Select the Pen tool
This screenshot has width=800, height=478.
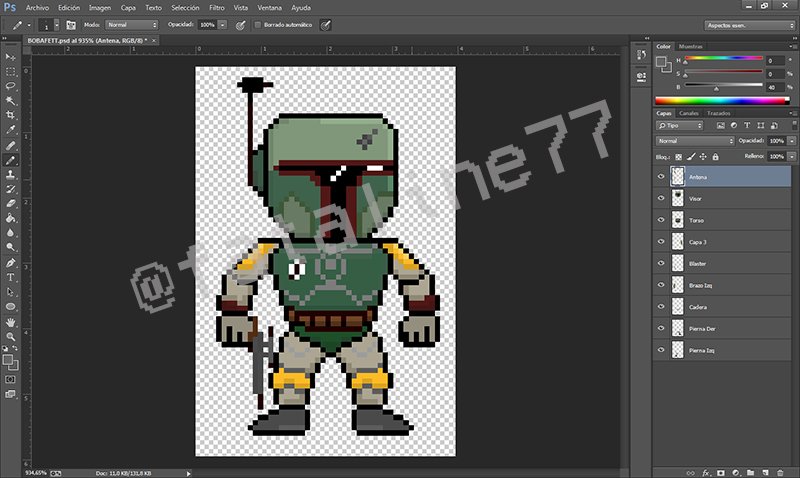(10, 263)
